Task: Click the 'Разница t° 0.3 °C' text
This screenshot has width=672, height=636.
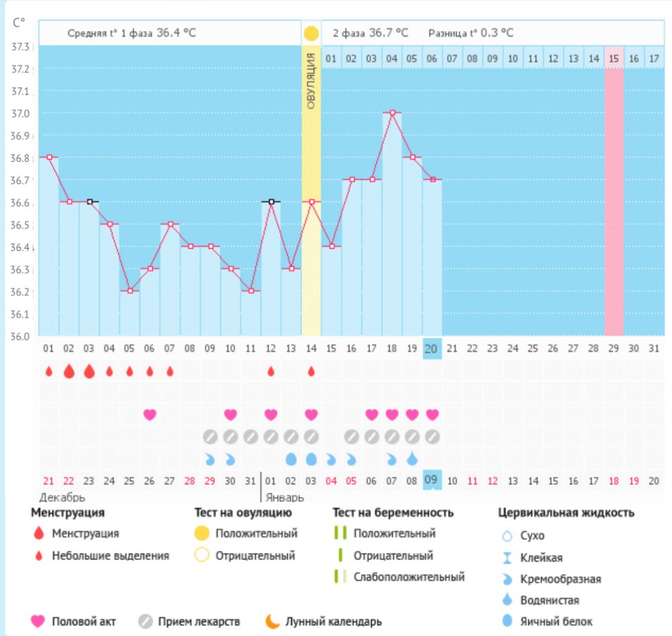Action: click(x=471, y=33)
